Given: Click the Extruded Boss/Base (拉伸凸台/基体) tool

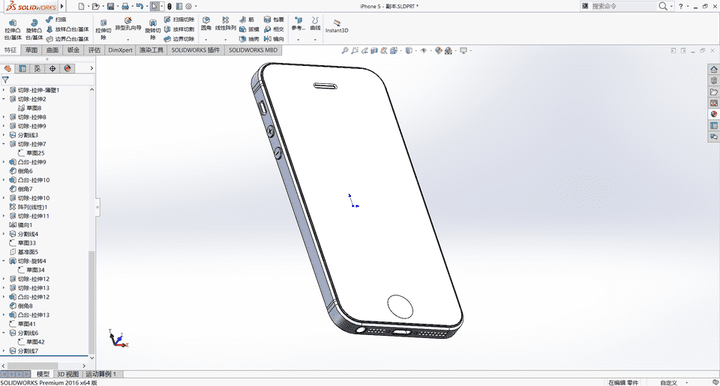Looking at the screenshot, I should click(x=13, y=29).
